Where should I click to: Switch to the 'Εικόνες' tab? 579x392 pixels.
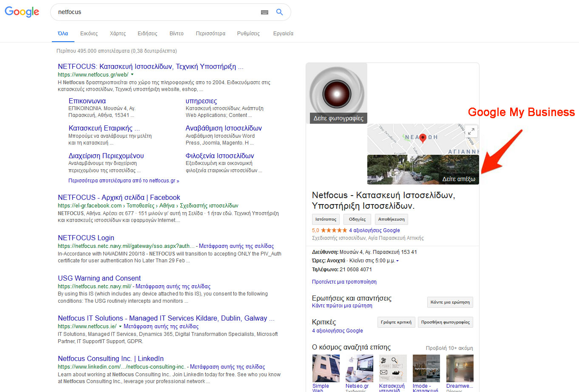tap(89, 34)
